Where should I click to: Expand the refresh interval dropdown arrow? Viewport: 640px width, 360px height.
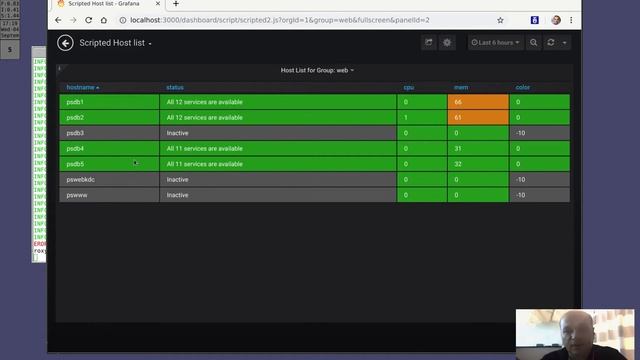click(x=564, y=42)
